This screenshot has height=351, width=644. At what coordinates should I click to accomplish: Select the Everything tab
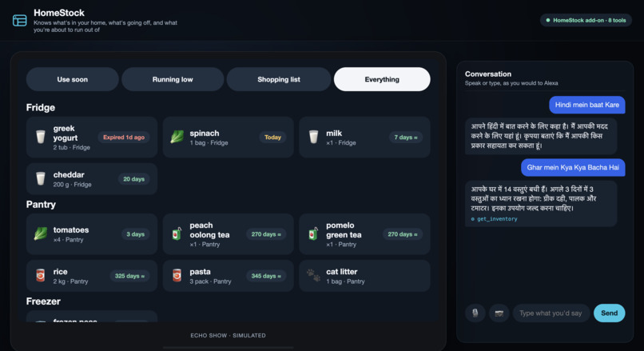coord(382,79)
